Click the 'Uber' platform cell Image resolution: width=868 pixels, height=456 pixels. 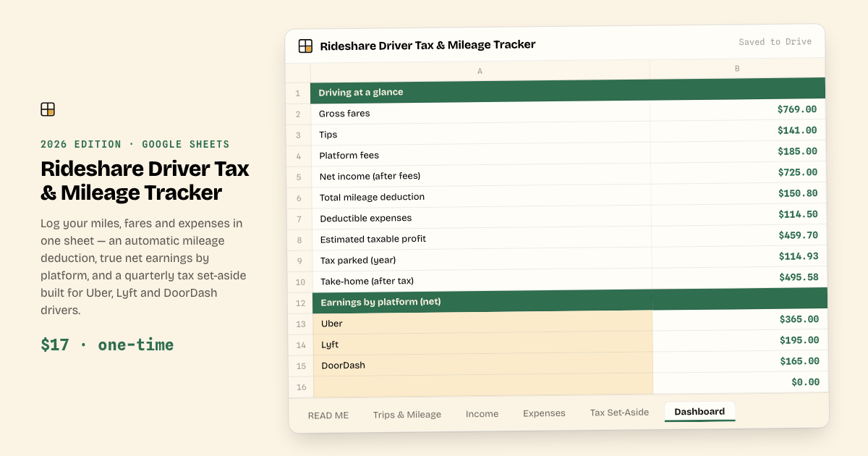483,323
